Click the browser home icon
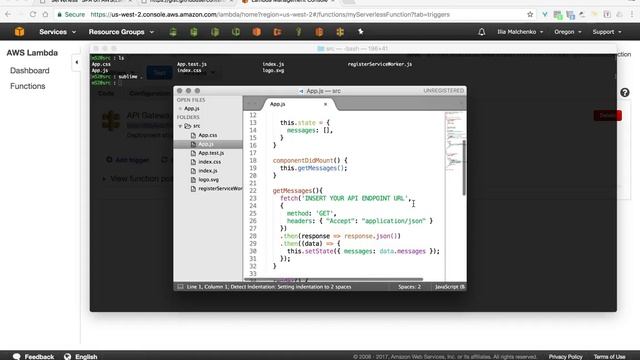This screenshot has width=640, height=360. point(45,14)
